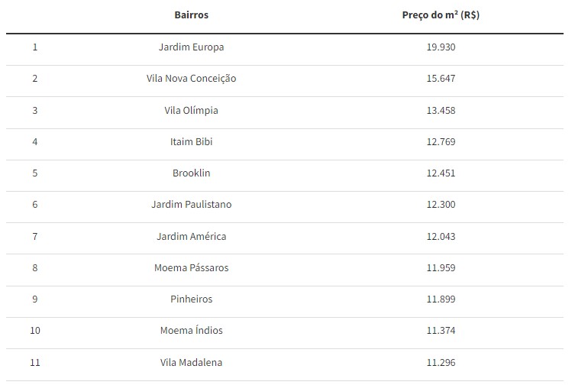Select the Vila Madalena cell

coord(191,362)
